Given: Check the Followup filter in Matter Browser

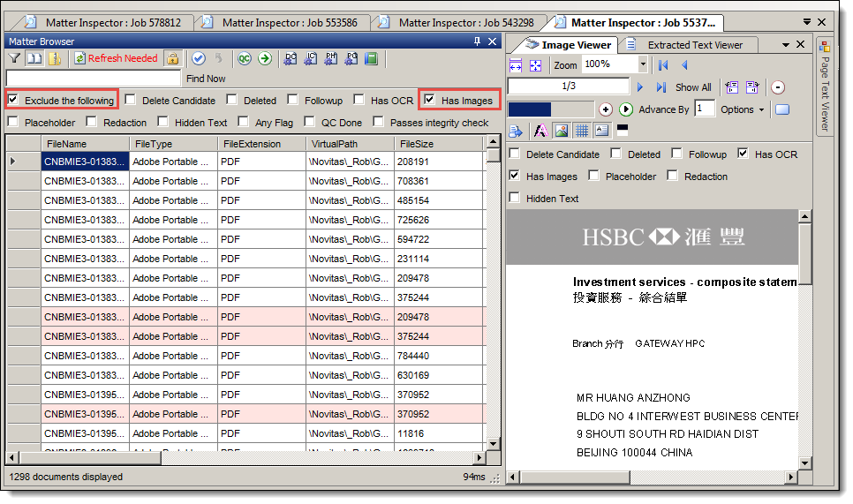Looking at the screenshot, I should point(292,100).
